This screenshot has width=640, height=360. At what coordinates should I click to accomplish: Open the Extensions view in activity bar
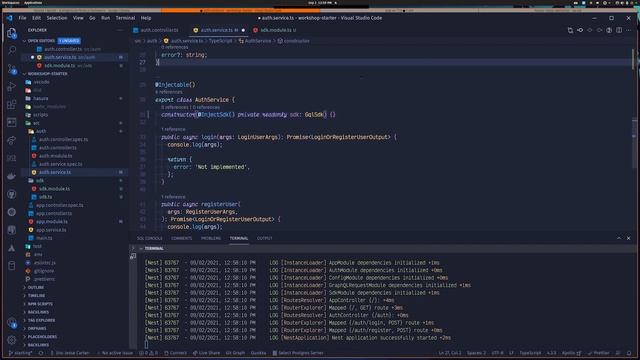11,104
